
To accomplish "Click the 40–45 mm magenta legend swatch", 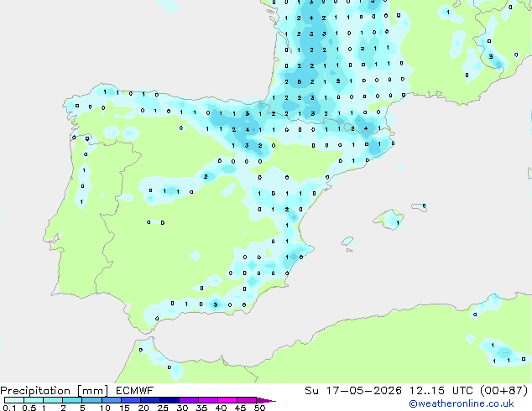I will (227, 400).
